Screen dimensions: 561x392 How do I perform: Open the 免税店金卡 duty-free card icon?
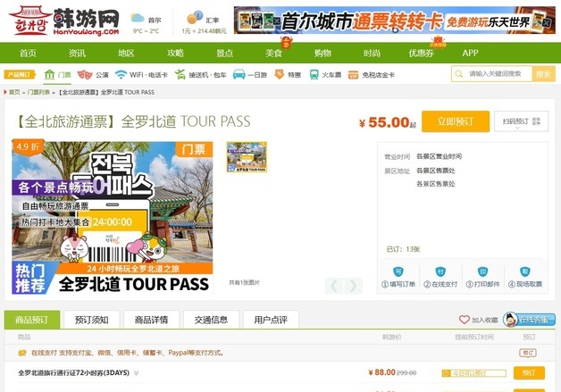click(x=369, y=74)
